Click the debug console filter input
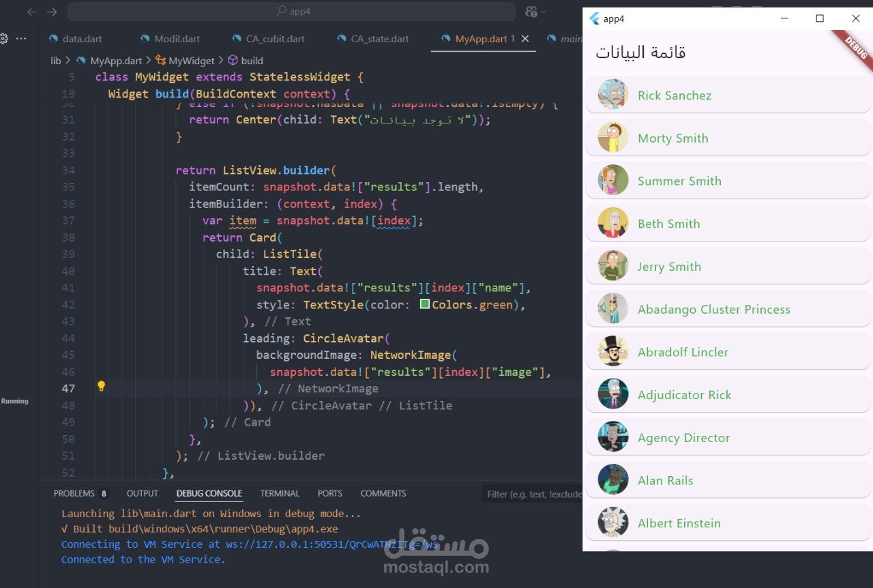 [532, 494]
